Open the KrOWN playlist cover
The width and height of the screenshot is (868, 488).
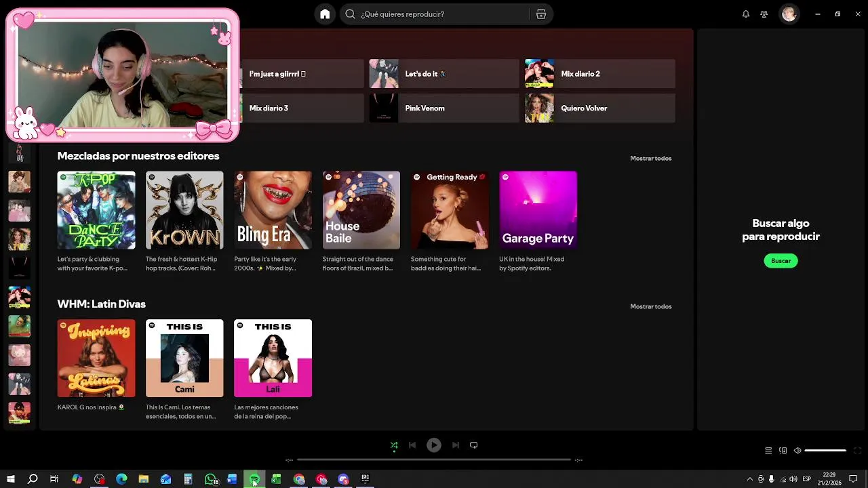tap(184, 210)
